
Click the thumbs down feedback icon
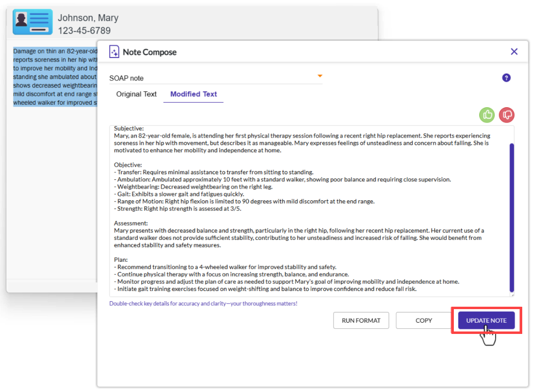pos(506,115)
